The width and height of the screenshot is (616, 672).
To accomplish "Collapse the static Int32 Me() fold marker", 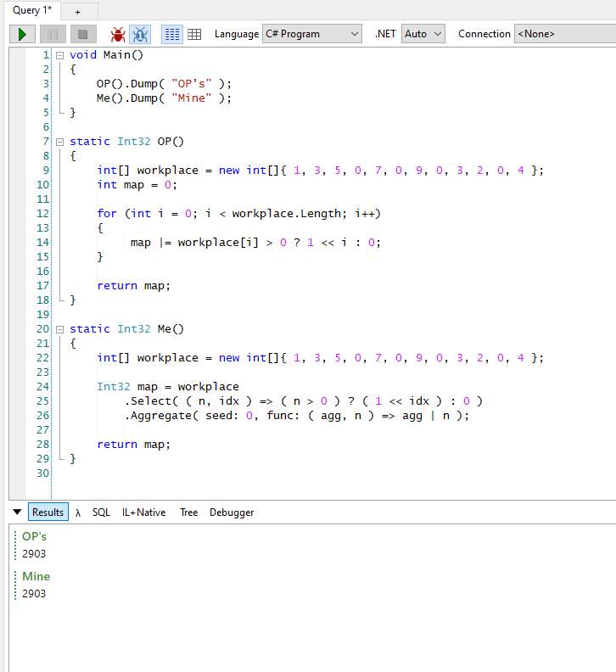I will [x=60, y=329].
